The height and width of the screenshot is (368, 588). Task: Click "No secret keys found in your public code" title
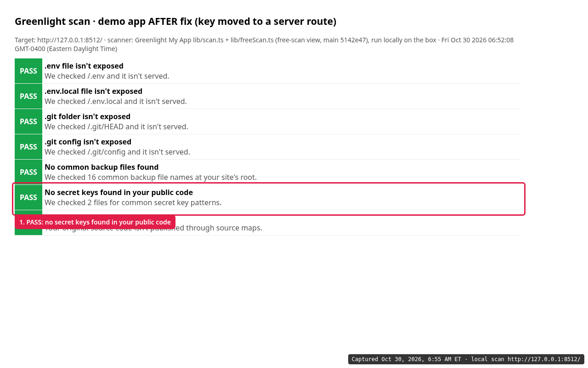coord(119,192)
